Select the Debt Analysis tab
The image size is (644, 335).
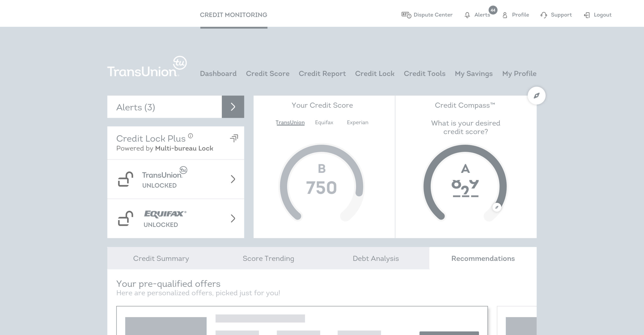(x=375, y=258)
